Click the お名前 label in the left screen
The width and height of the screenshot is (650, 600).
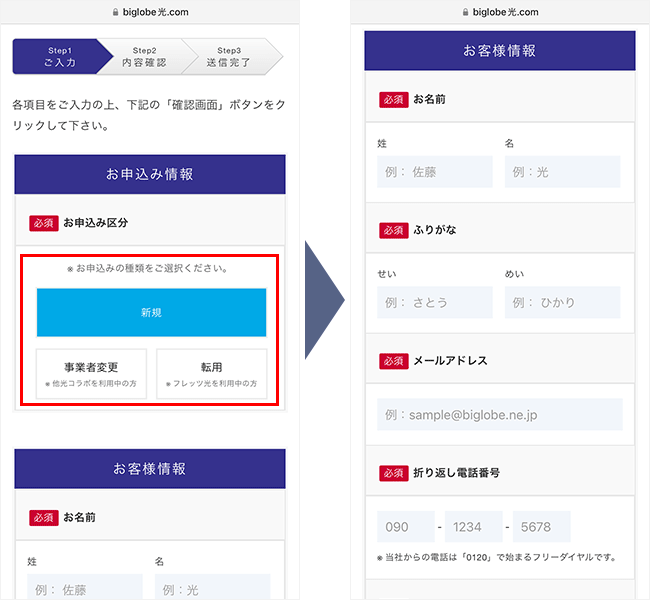click(80, 517)
